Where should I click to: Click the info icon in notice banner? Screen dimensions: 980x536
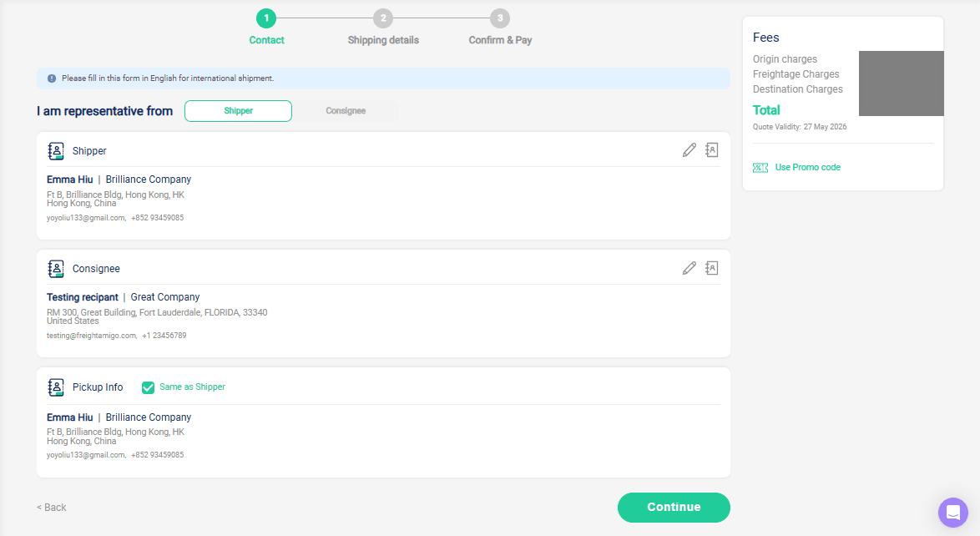tap(52, 78)
